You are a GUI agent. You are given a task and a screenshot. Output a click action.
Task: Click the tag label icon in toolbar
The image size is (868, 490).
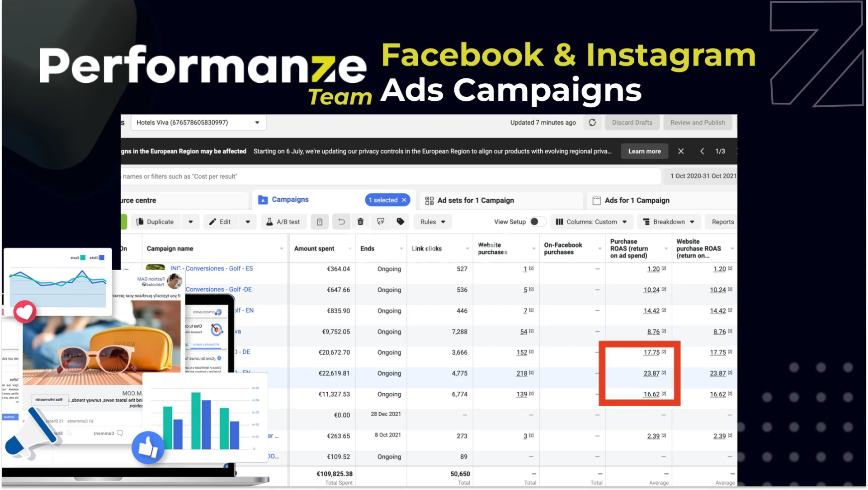(400, 222)
